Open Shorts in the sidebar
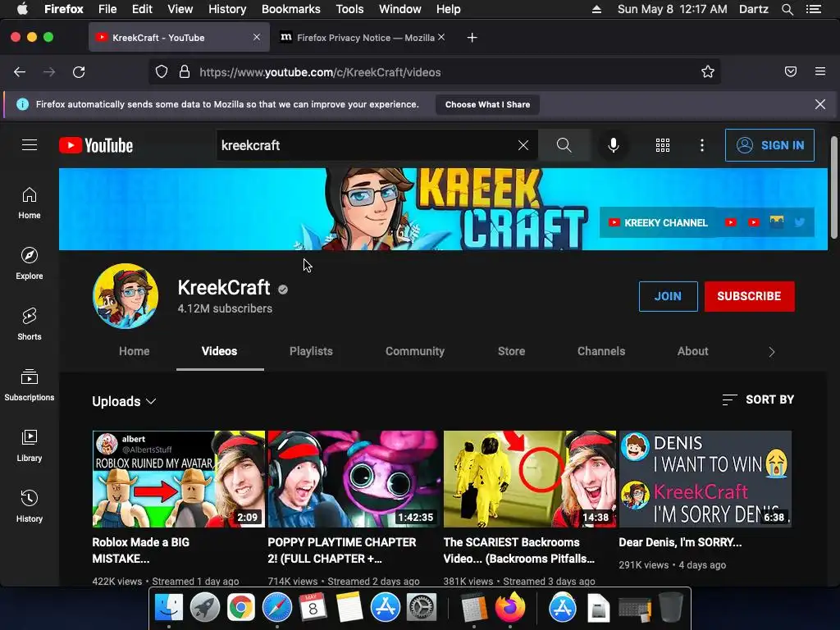Screen dimensions: 840x630 30,324
